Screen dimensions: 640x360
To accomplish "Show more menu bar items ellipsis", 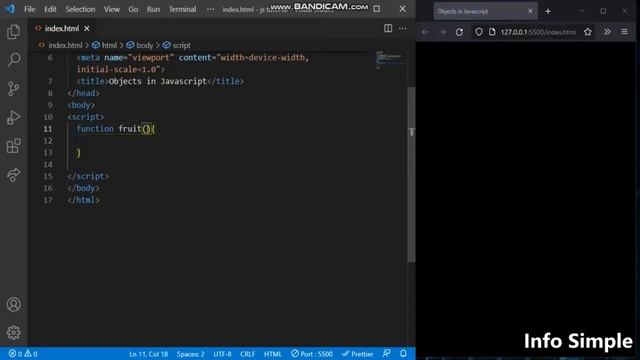I will (x=210, y=9).
